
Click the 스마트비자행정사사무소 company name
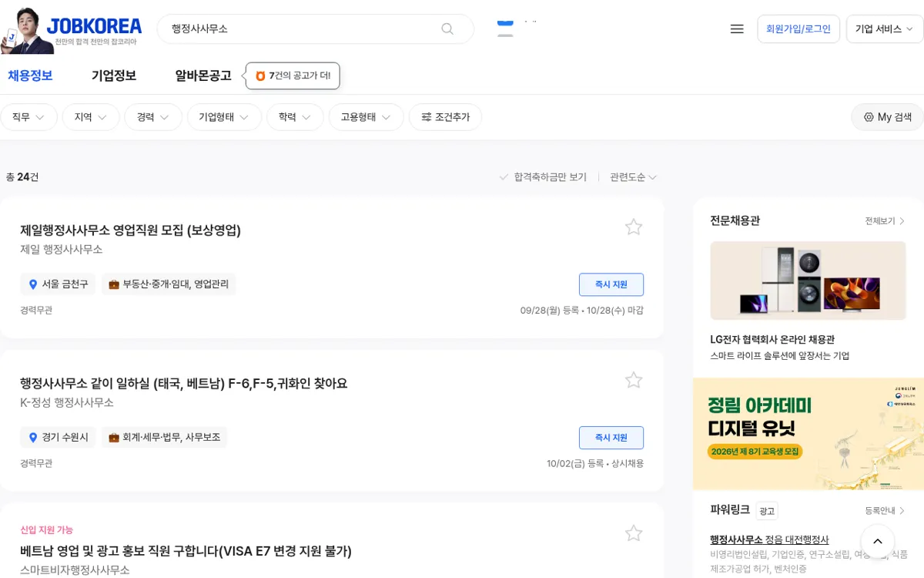pyautogui.click(x=75, y=570)
